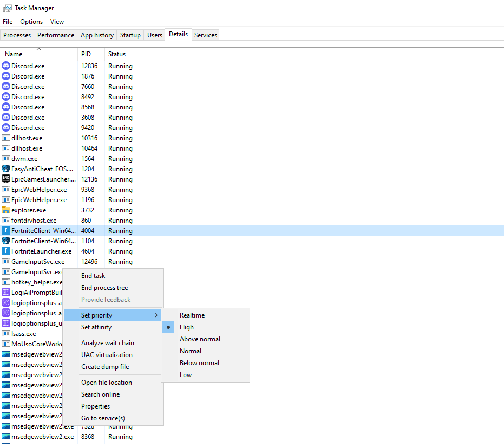Click Discord icon for PID 3608
The height and width of the screenshot is (447, 504).
[x=6, y=118]
